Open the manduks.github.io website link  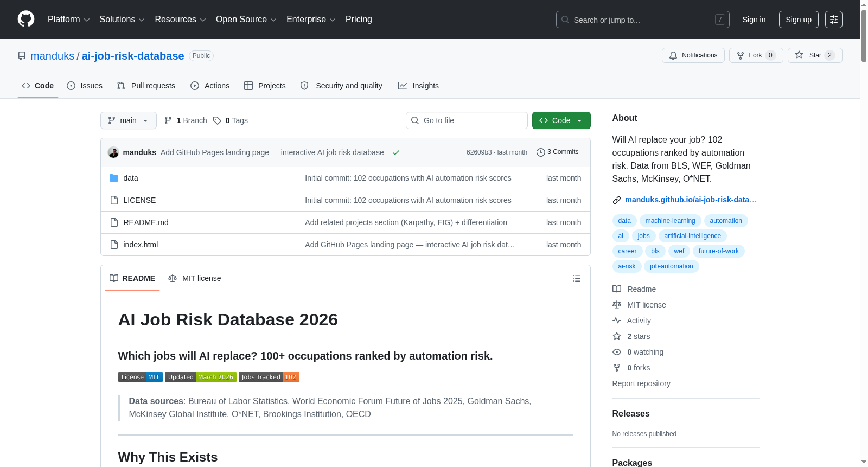tap(691, 200)
